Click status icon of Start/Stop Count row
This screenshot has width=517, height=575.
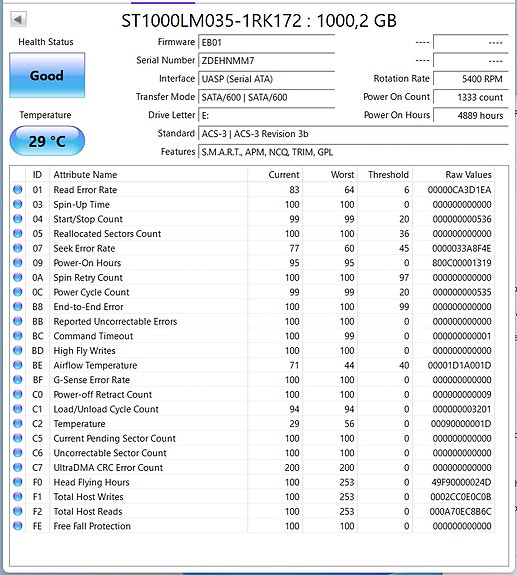(x=18, y=219)
